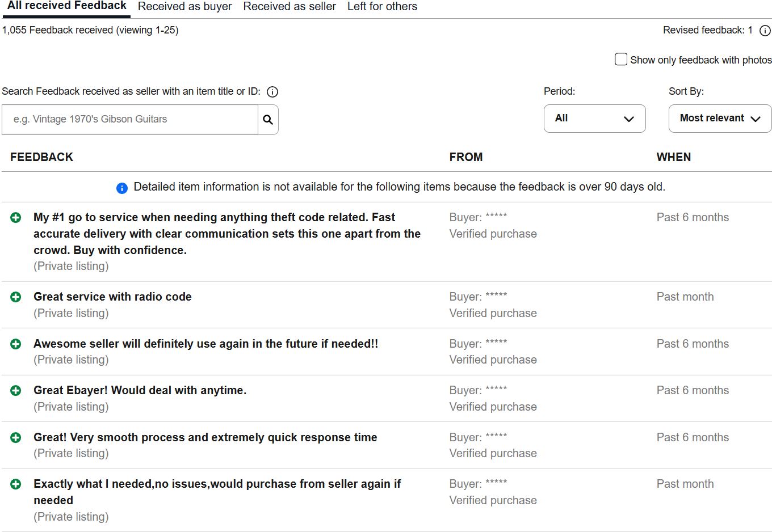
Task: Enable "Show only feedback with photos"
Action: point(620,59)
